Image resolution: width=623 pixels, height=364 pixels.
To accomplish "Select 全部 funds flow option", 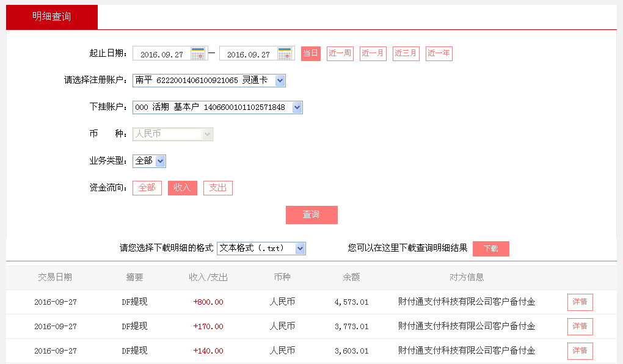I will 147,187.
